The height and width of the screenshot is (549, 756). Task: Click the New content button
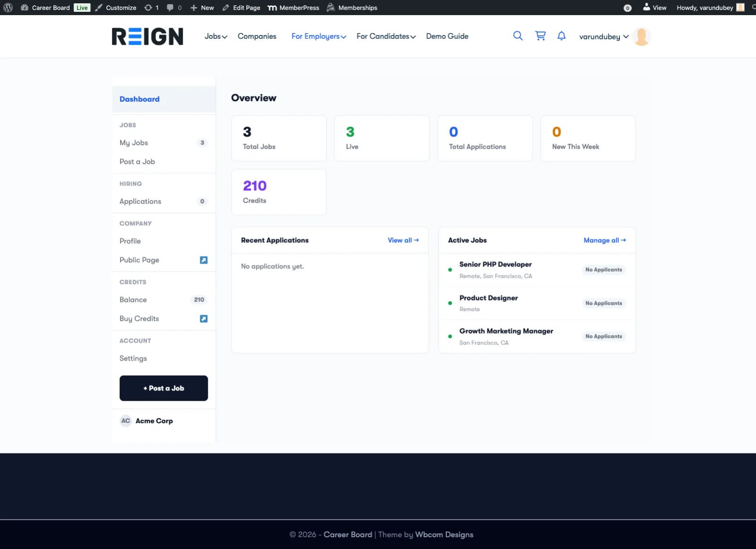click(x=202, y=8)
